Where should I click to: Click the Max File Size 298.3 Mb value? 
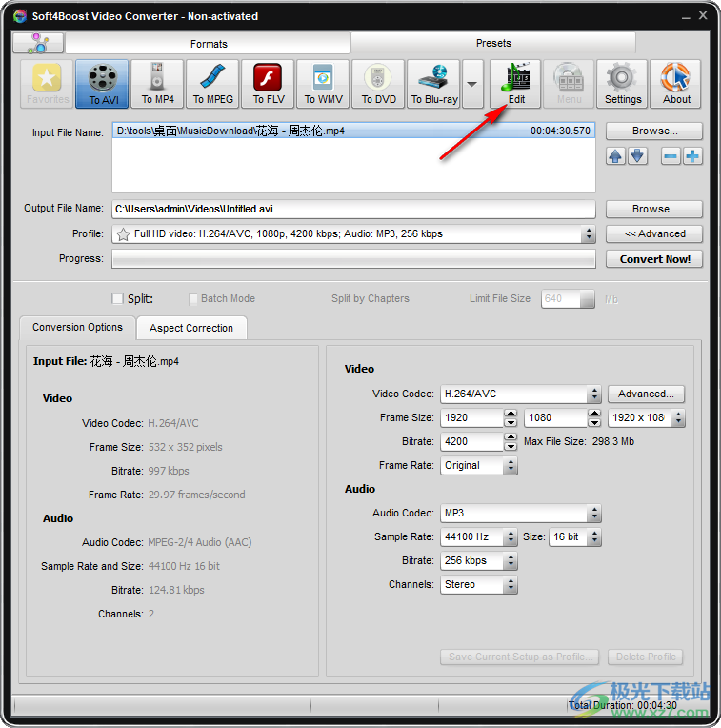[612, 441]
